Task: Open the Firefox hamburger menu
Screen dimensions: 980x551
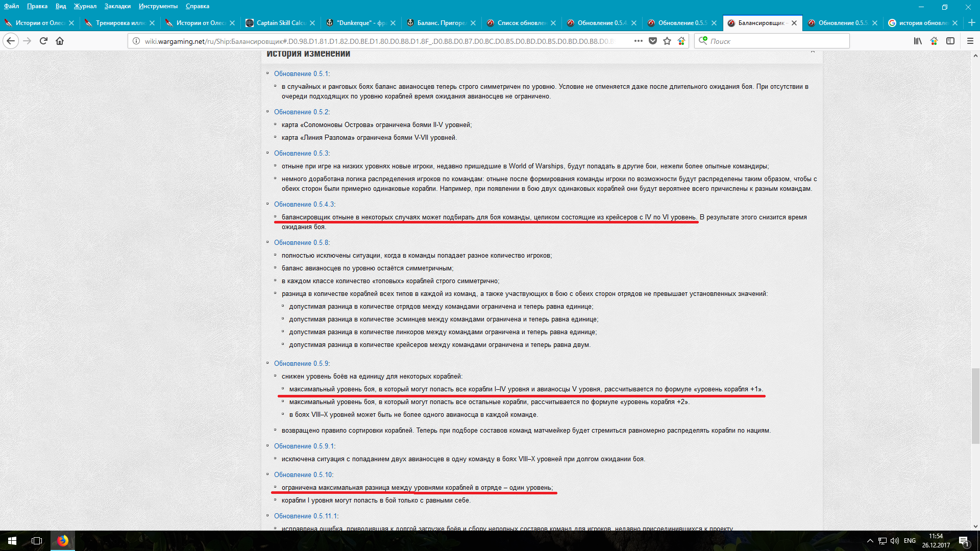Action: click(970, 41)
